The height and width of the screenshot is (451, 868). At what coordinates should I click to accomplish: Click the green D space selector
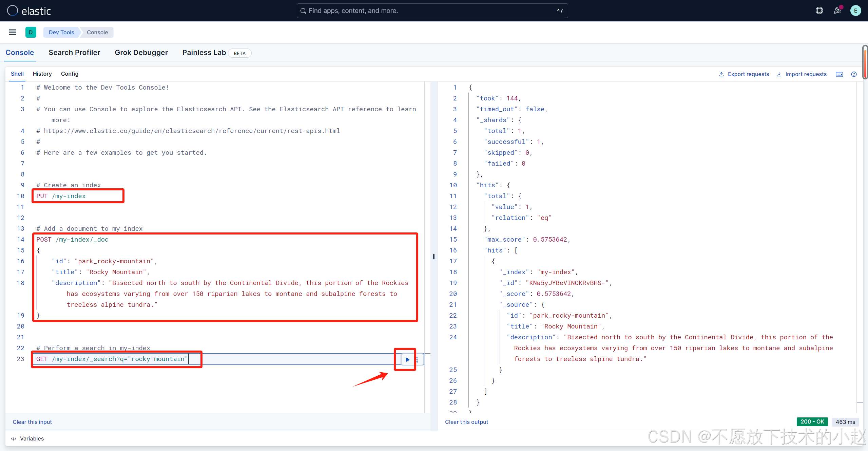pyautogui.click(x=31, y=32)
